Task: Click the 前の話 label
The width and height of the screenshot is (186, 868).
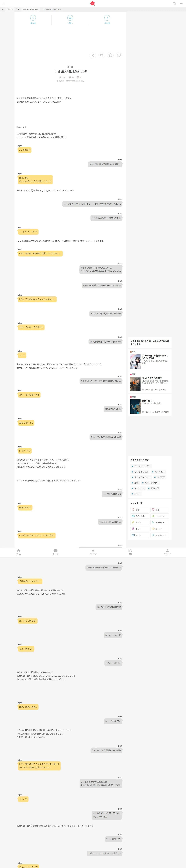Action: tap(33, 23)
